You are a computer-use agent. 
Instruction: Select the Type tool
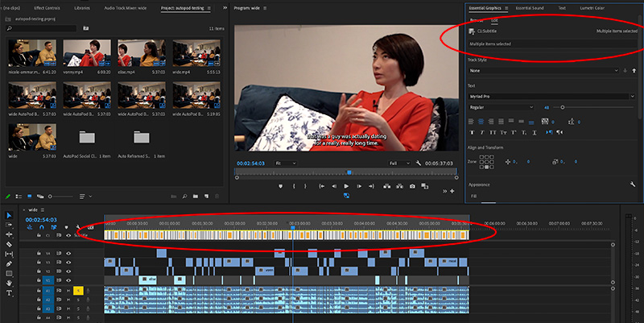(x=9, y=293)
